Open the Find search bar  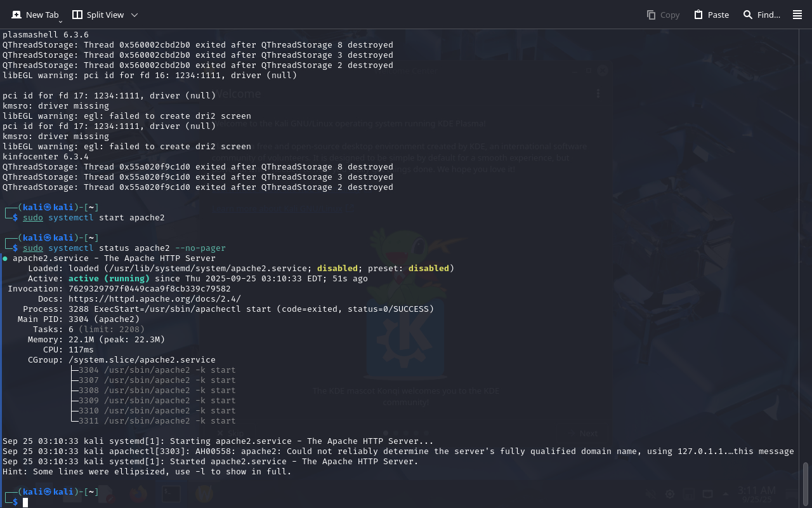pos(762,15)
